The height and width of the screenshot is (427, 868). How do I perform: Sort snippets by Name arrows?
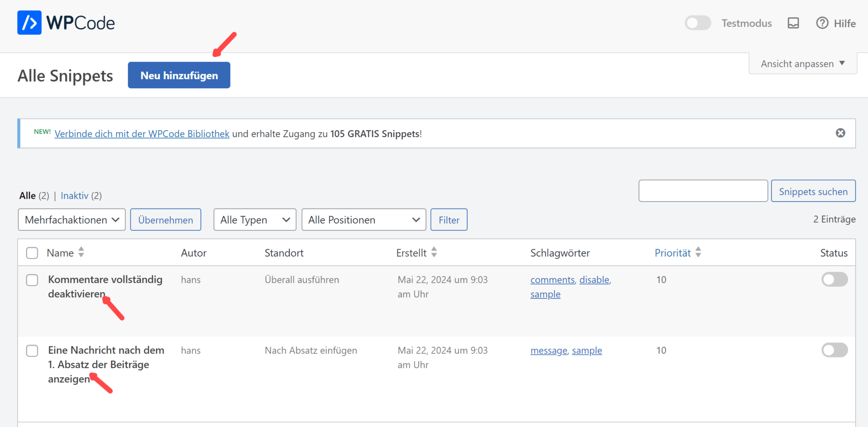click(x=81, y=252)
